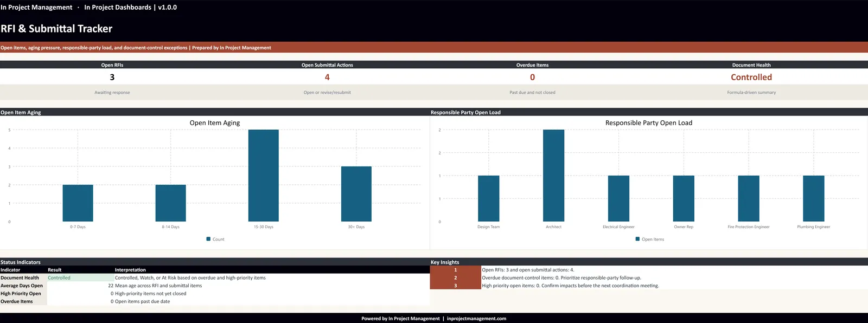Click the 'Indicator' column header
The height and width of the screenshot is (323, 868).
[10, 270]
